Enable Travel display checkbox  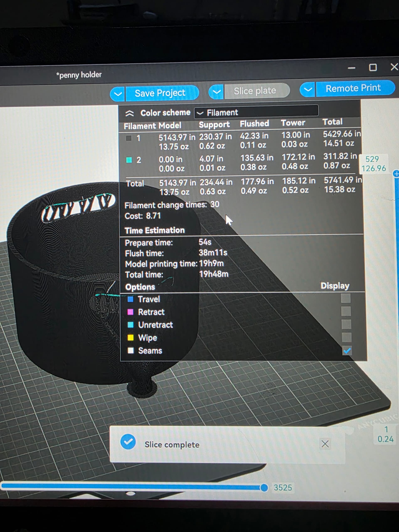pos(346,298)
